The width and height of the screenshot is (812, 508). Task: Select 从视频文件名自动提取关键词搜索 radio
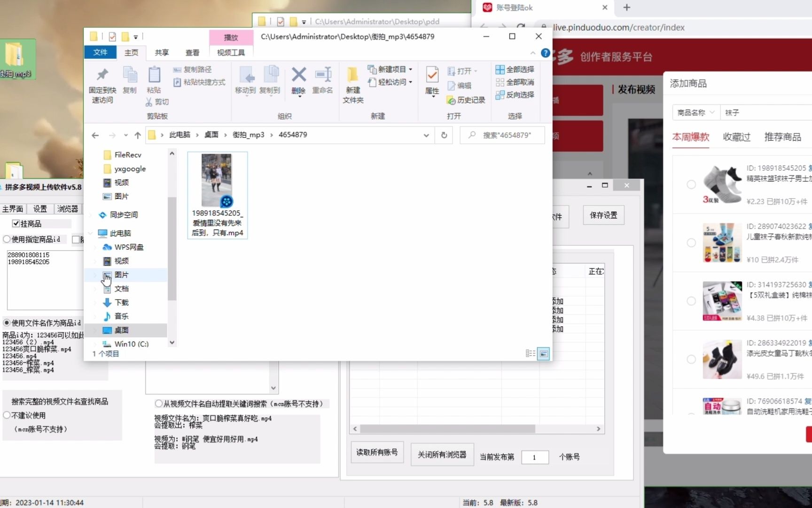click(159, 404)
